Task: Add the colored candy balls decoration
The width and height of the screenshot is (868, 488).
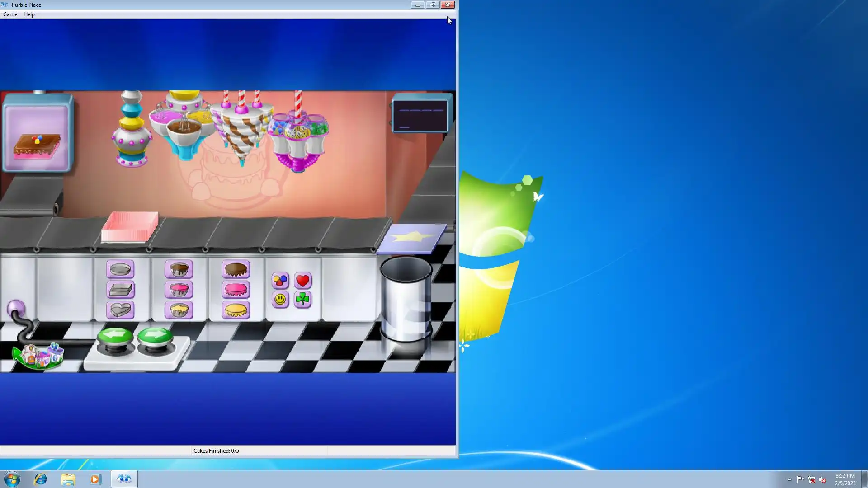Action: tap(280, 281)
